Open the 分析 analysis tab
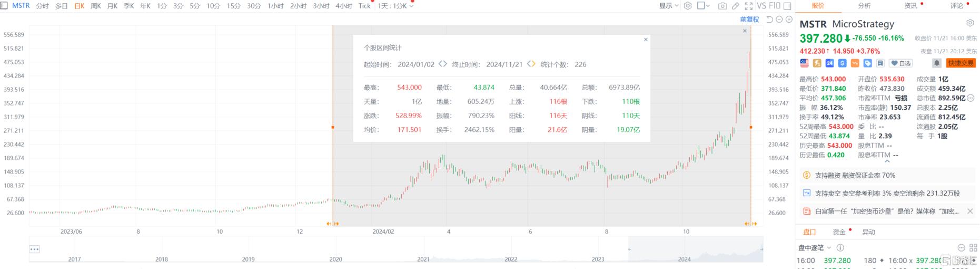 864,6
